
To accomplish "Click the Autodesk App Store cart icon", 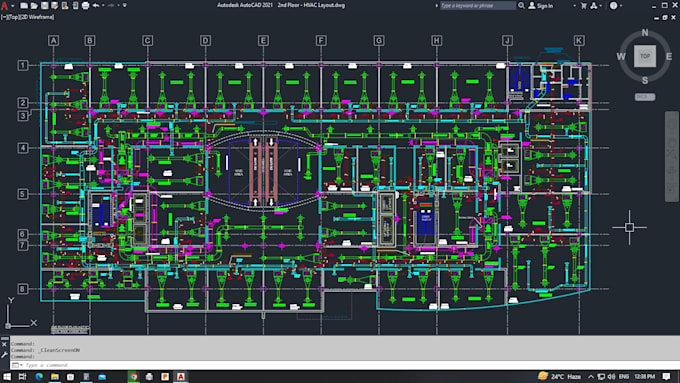I will tap(584, 6).
